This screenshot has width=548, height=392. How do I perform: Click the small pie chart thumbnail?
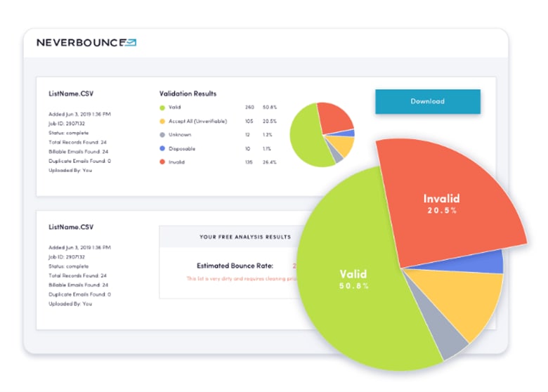pos(322,134)
